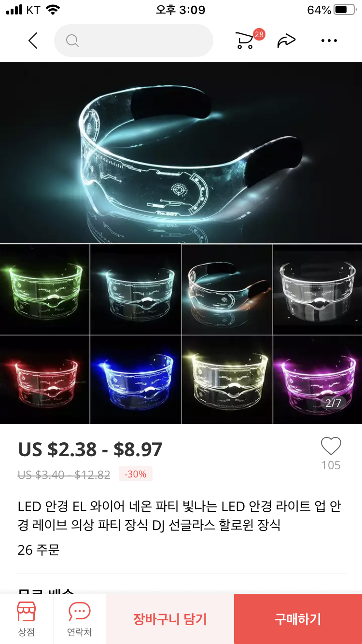Image resolution: width=362 pixels, height=644 pixels.
Task: Tap the -30% discount badge
Action: pyautogui.click(x=135, y=474)
